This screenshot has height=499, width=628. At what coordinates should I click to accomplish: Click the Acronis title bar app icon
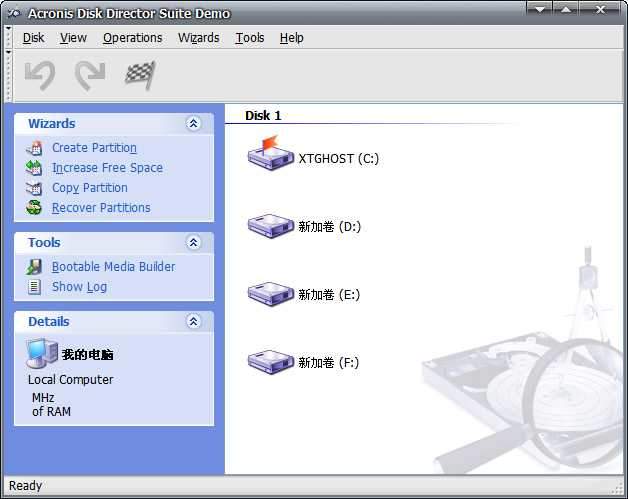pos(14,13)
